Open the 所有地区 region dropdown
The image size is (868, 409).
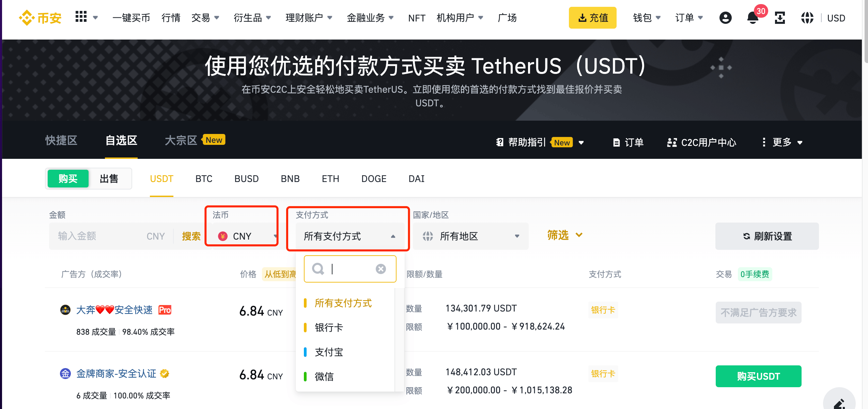coord(470,236)
